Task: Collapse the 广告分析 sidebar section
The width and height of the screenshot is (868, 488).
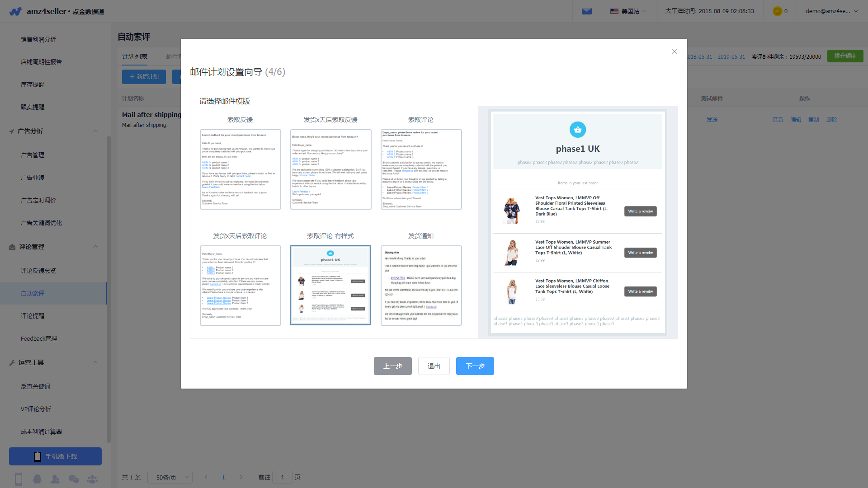Action: pyautogui.click(x=95, y=131)
